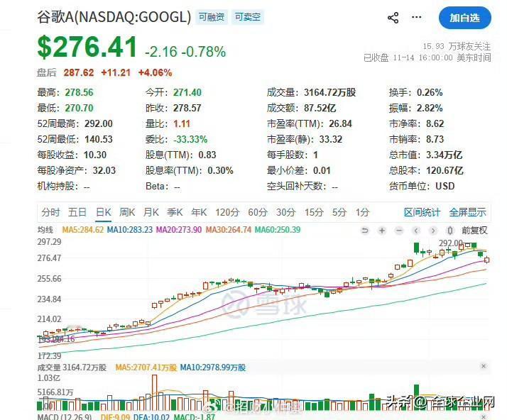Click the MA30:264.74 indicator label

pos(228,230)
